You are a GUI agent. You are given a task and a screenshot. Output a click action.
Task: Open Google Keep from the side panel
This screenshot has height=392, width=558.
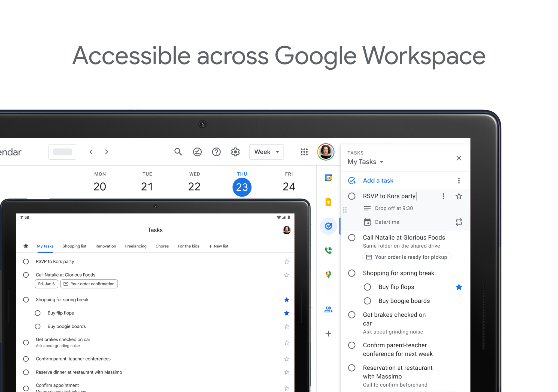coord(328,202)
